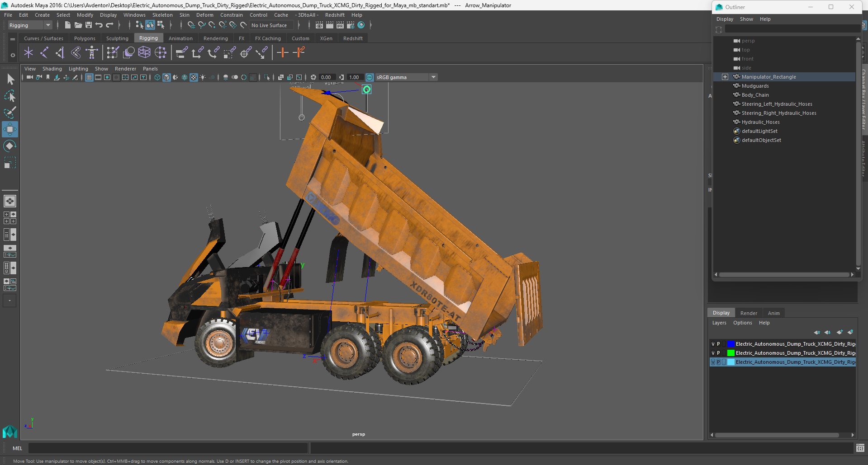Click the Save Scene disk icon
The width and height of the screenshot is (868, 465).
point(89,25)
